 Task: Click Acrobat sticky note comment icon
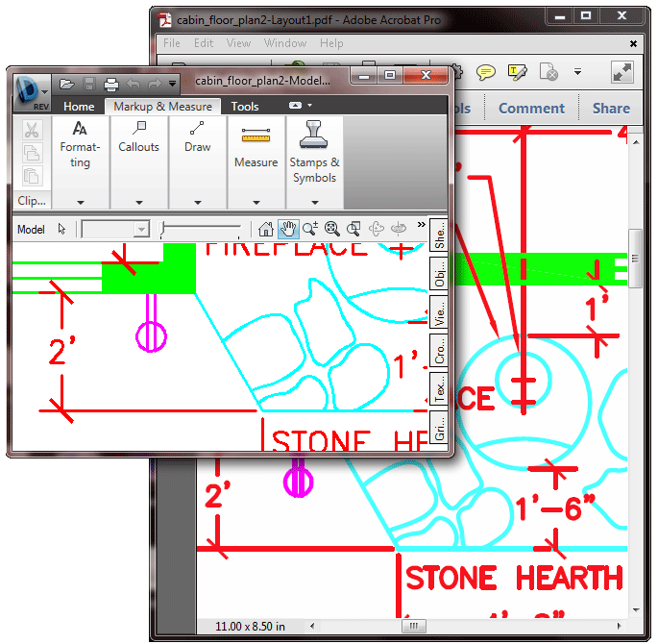(486, 72)
